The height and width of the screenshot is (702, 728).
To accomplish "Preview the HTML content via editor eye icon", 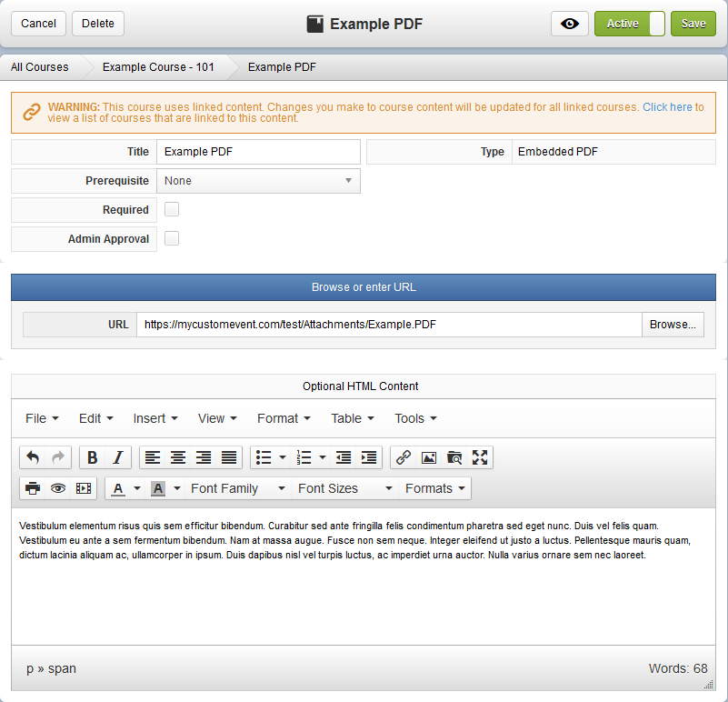I will [58, 488].
